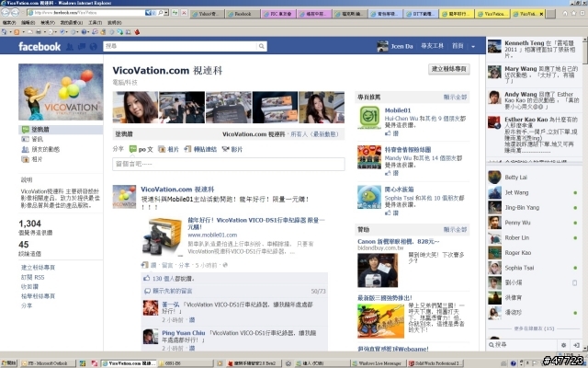Click the thumbs-up icon beside 130 likes

pyautogui.click(x=147, y=278)
